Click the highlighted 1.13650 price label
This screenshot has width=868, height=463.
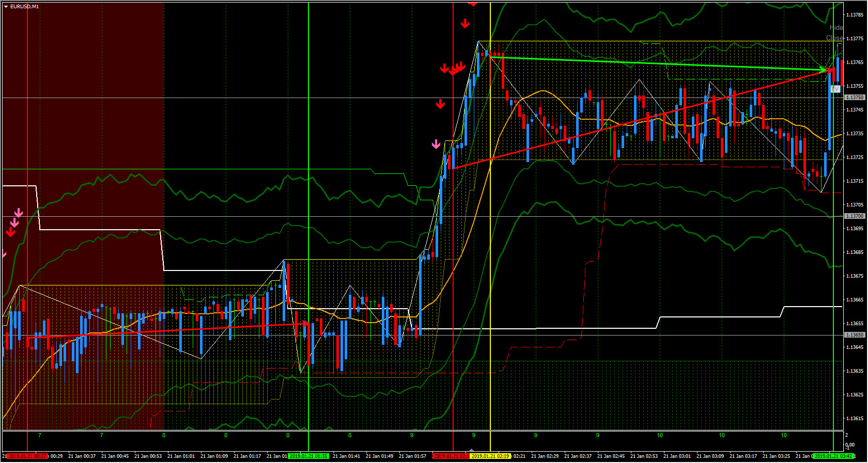coord(855,335)
